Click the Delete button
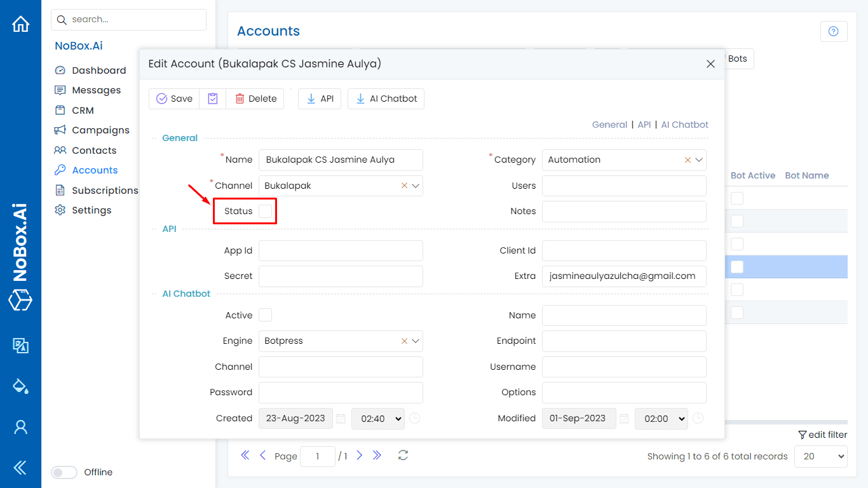This screenshot has height=488, width=868. click(255, 98)
